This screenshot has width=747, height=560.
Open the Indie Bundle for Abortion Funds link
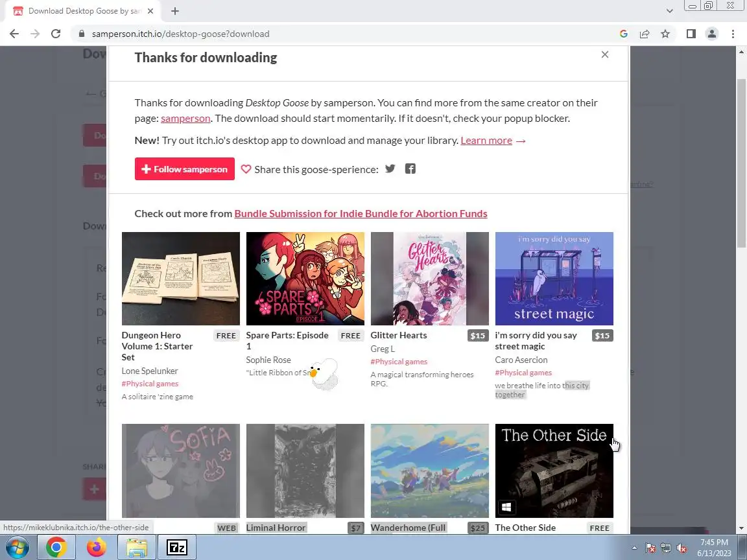point(361,213)
